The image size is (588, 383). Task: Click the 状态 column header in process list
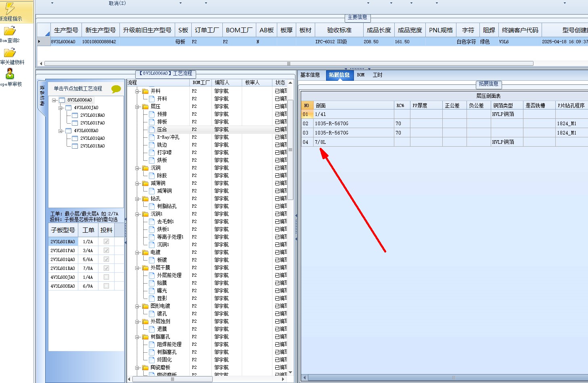pos(280,82)
